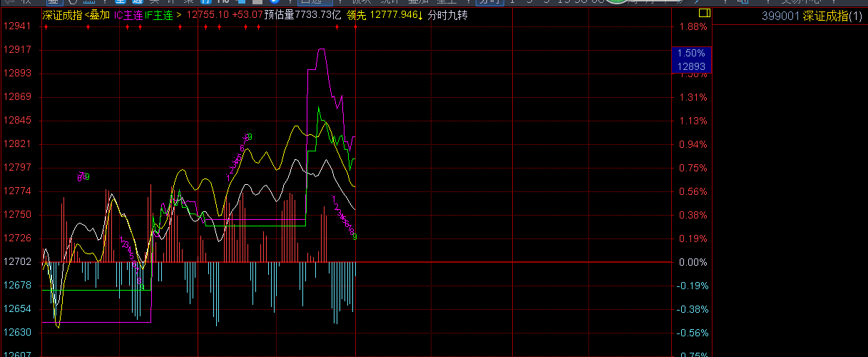Click the green 9 marker near the 12797 level

[86, 176]
